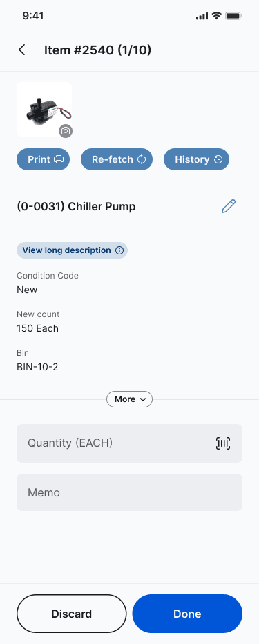Tap the Item #2540 (1/10) title
The height and width of the screenshot is (644, 259).
pyautogui.click(x=98, y=50)
